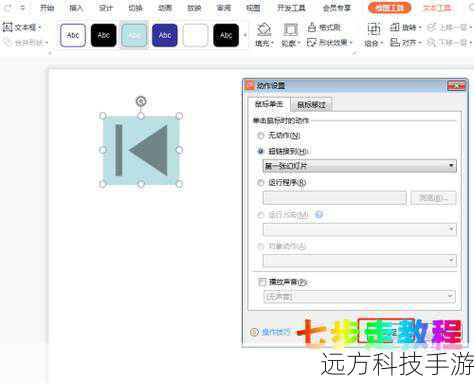Enable the 播放声音(P) checkbox

pos(262,282)
